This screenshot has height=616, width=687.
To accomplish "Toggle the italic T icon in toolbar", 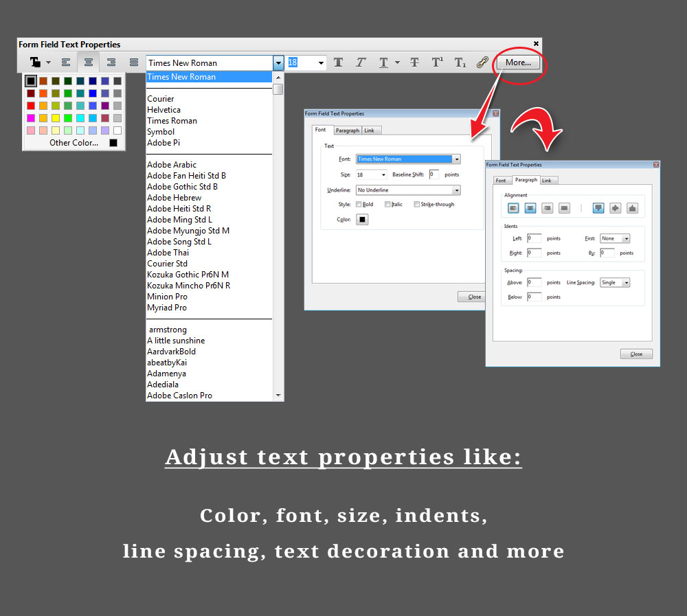I will 361,62.
